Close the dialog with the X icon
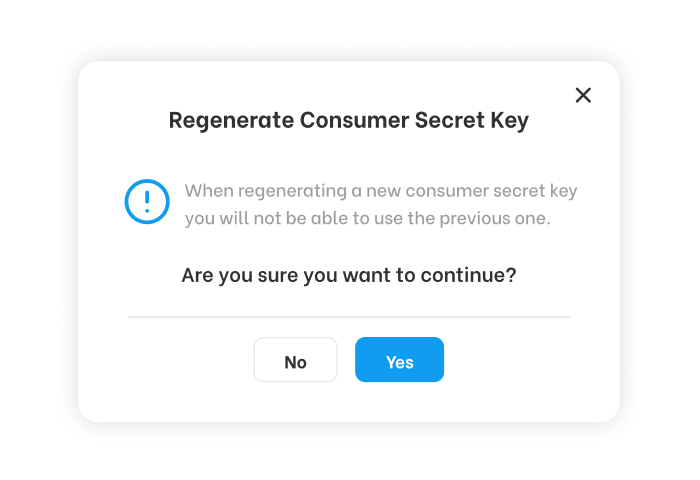Screen dimensions: 700x480 coord(583,95)
